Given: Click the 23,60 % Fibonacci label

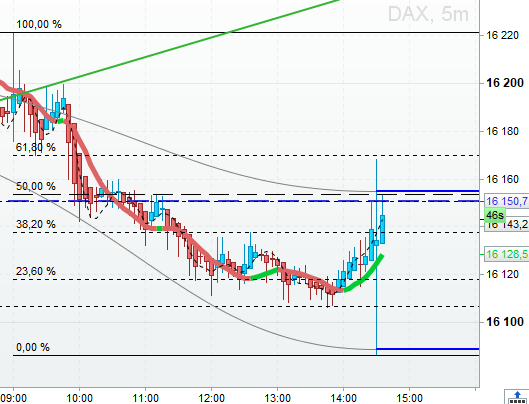Looking at the screenshot, I should (x=36, y=271).
